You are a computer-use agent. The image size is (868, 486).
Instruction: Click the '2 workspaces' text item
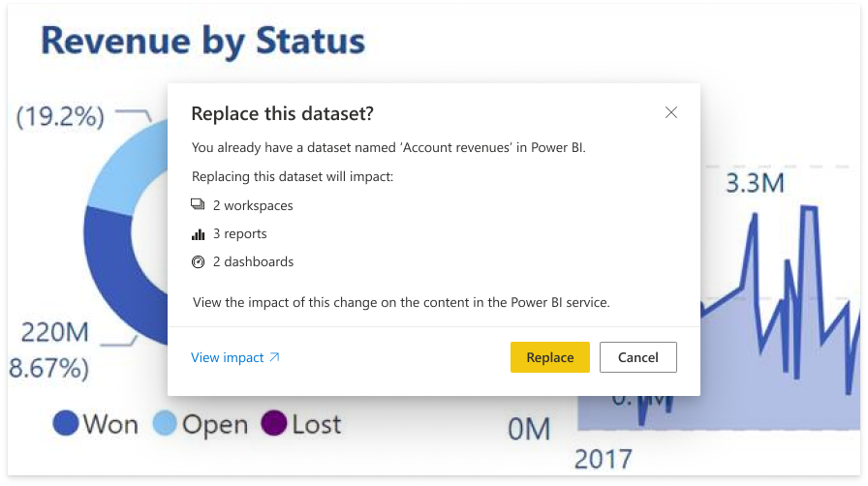253,205
